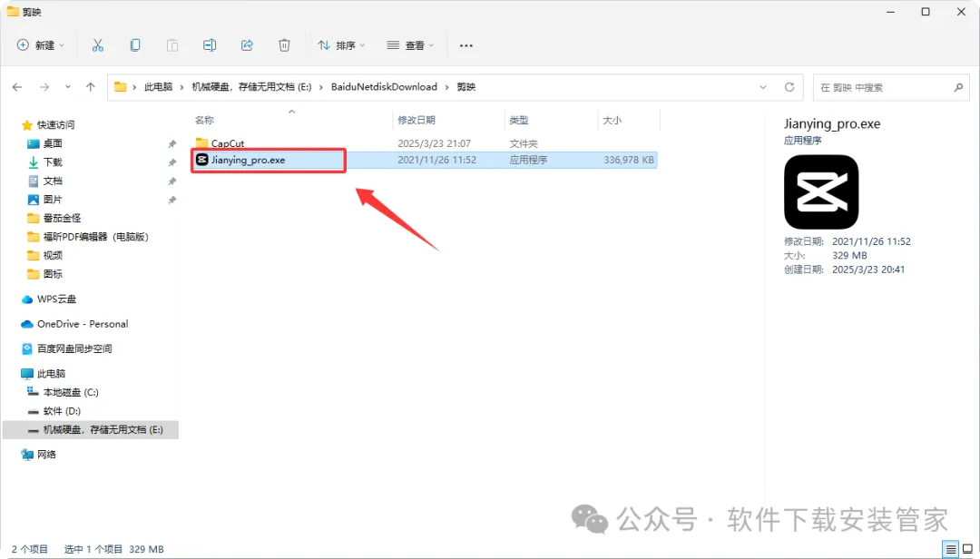Viewport: 980px width, 559px height.
Task: Go back with the left arrow
Action: 17,87
